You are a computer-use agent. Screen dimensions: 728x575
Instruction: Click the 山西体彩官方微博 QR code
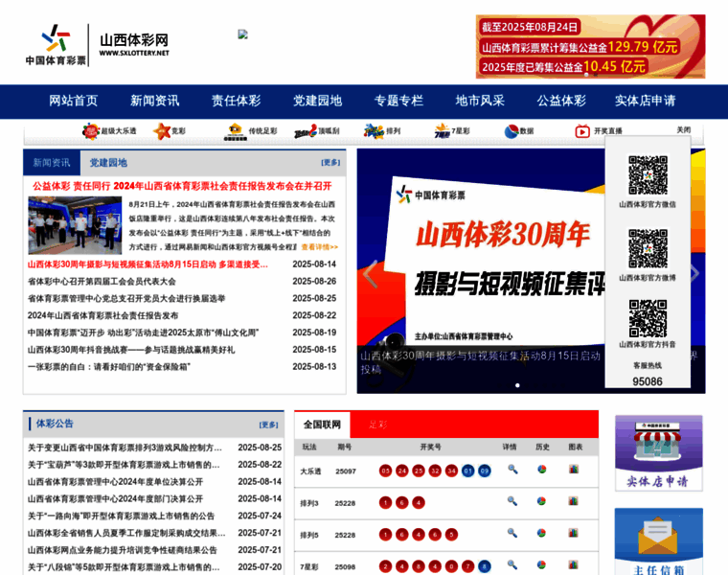tap(648, 248)
